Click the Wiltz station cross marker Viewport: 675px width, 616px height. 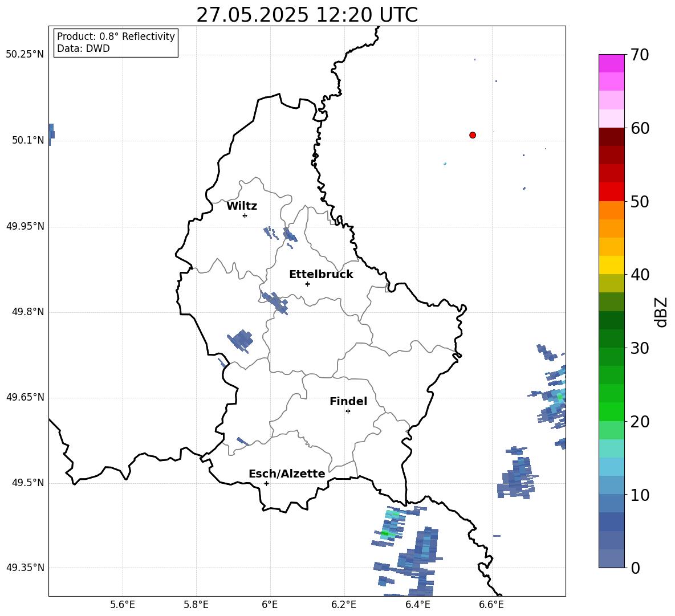[245, 215]
